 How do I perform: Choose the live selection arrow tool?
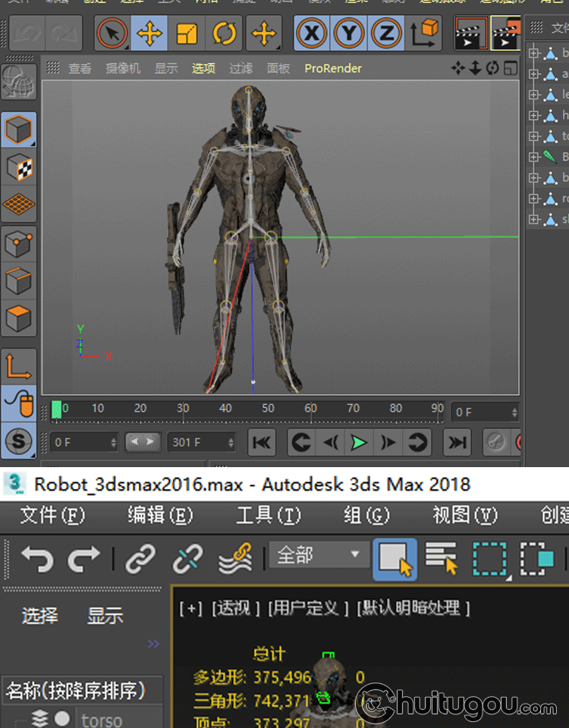coord(112,33)
